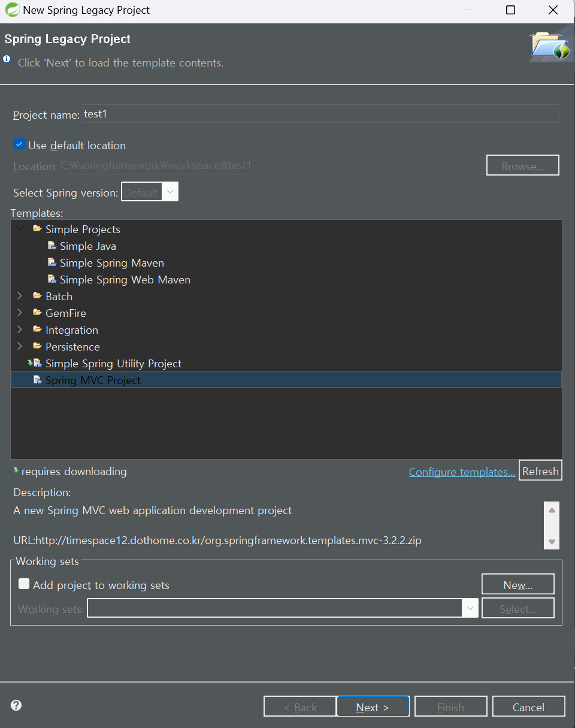Click the Persistence folder icon
575x728 pixels.
(37, 346)
